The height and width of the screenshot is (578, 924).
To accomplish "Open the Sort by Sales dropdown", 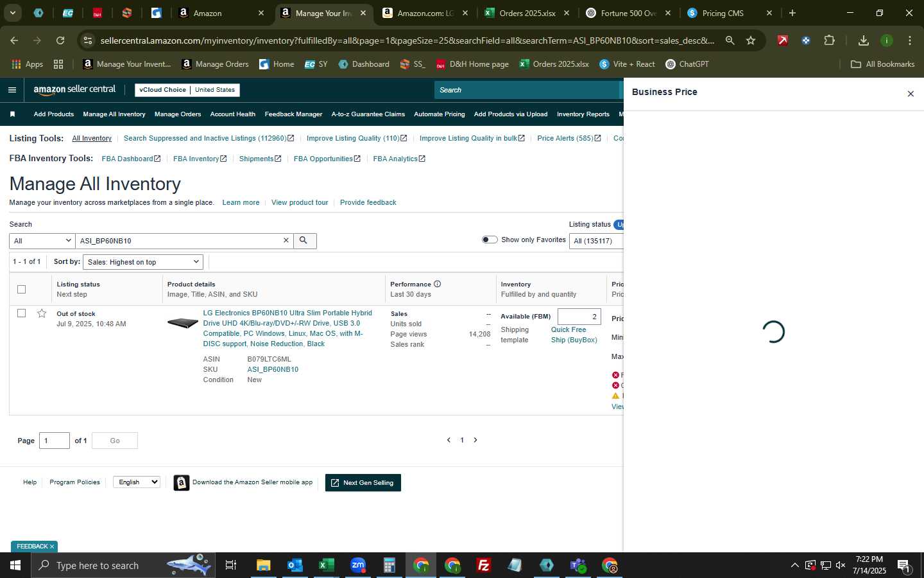I will point(143,262).
